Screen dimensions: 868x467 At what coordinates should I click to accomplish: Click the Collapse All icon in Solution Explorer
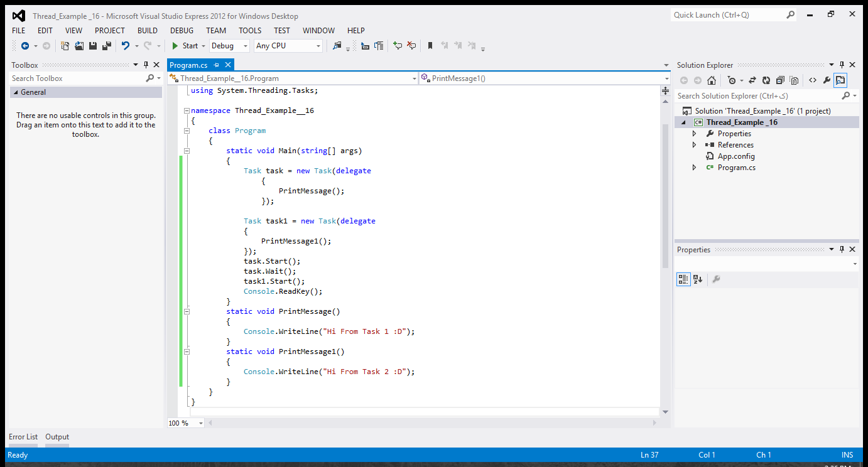pyautogui.click(x=780, y=80)
